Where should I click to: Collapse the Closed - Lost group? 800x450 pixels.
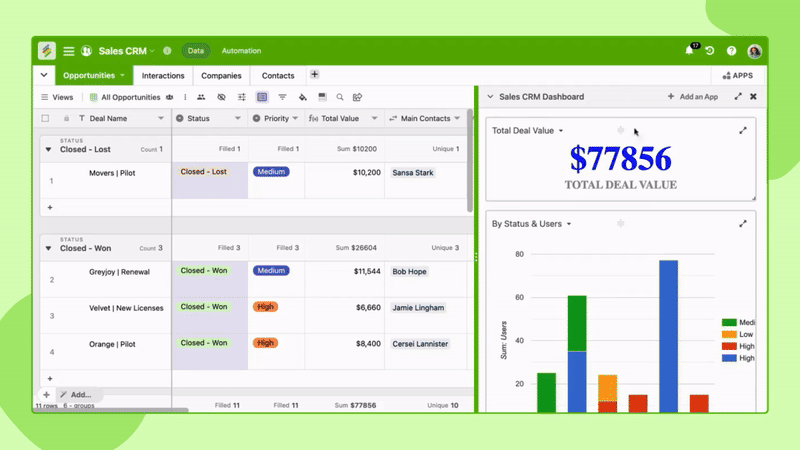pos(47,149)
